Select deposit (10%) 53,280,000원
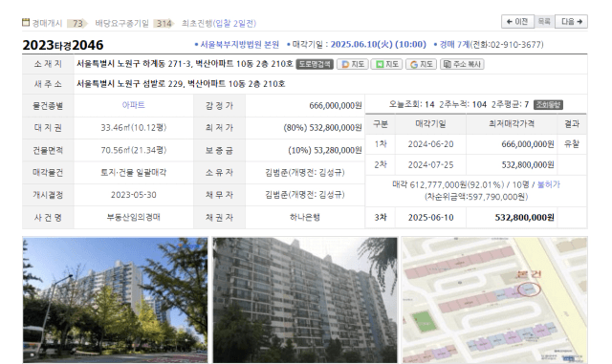 pyautogui.click(x=325, y=151)
